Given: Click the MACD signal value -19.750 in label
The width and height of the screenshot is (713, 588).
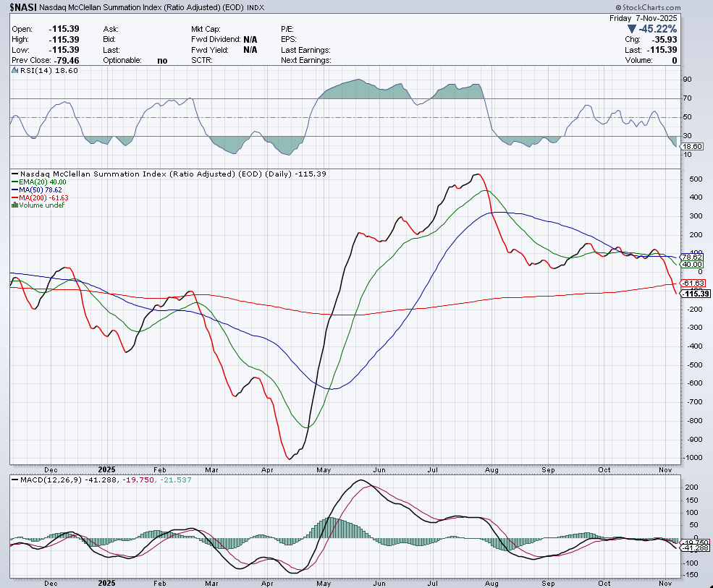Looking at the screenshot, I should pyautogui.click(x=137, y=480).
